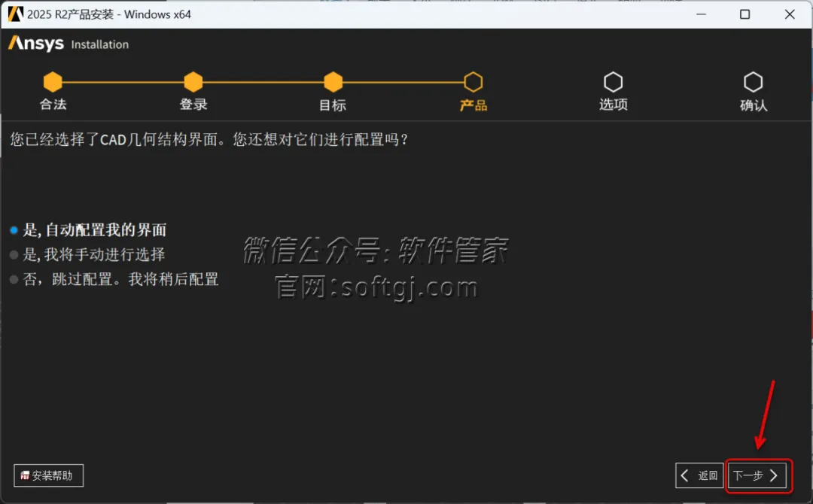Image resolution: width=813 pixels, height=504 pixels.
Task: Click the 目标 step hexagon
Action: tap(333, 82)
